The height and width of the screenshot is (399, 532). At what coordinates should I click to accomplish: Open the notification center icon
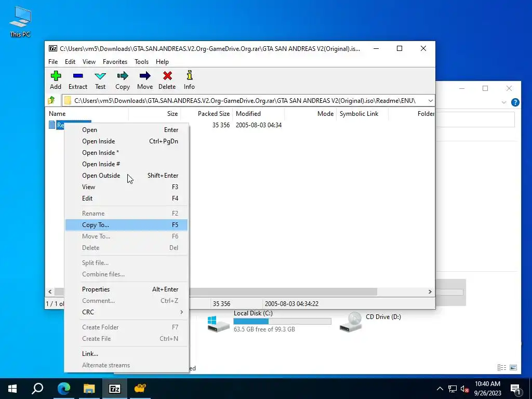click(x=515, y=389)
